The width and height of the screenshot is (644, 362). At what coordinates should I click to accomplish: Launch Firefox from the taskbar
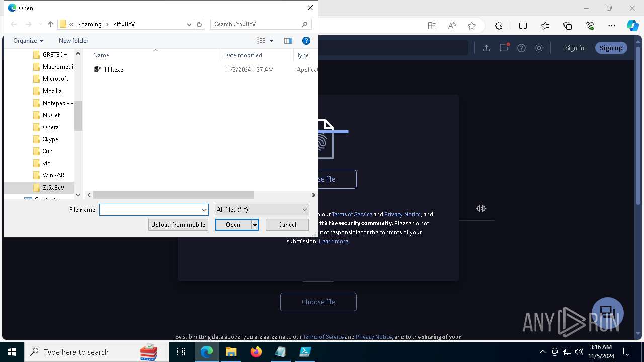(x=256, y=352)
